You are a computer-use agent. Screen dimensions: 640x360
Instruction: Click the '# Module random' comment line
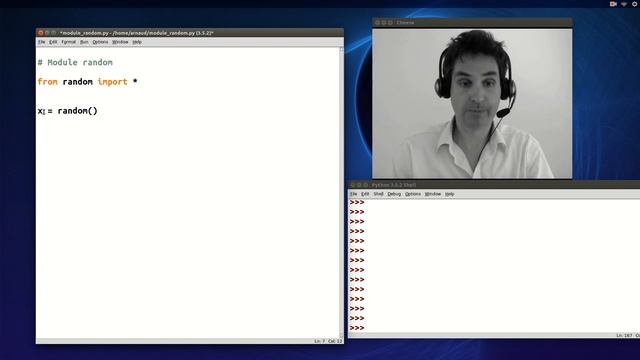75,62
